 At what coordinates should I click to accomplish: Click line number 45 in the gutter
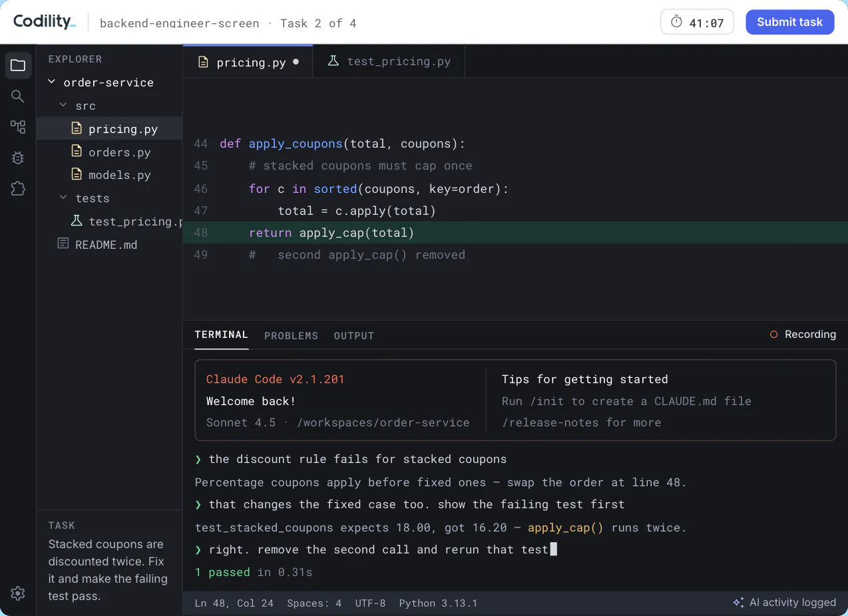200,166
